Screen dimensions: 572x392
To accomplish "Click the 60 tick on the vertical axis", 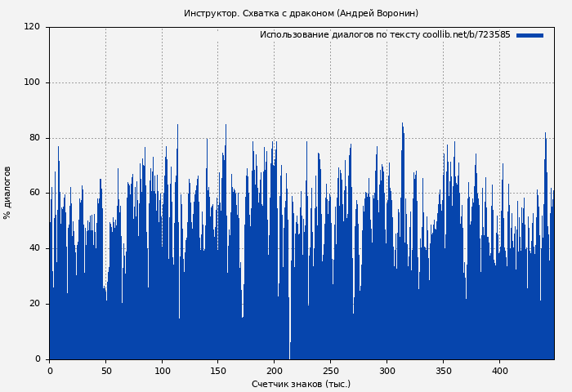I will tap(35, 193).
